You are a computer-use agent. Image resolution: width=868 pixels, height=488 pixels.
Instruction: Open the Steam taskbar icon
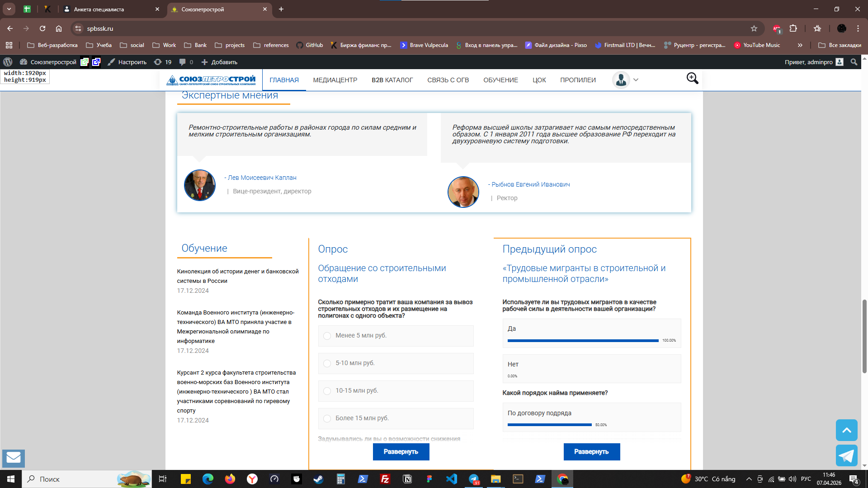(318, 479)
